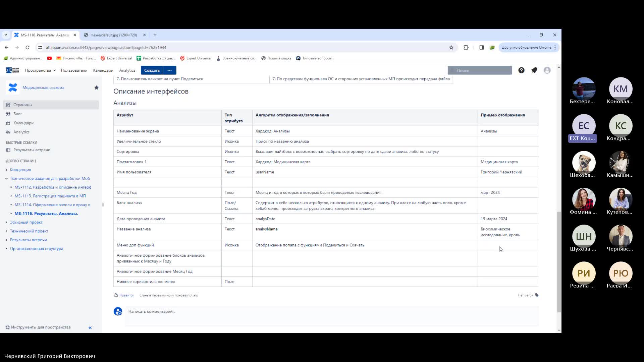Click the page vertical scrollbar
The width and height of the screenshot is (644, 362).
[x=559, y=261]
